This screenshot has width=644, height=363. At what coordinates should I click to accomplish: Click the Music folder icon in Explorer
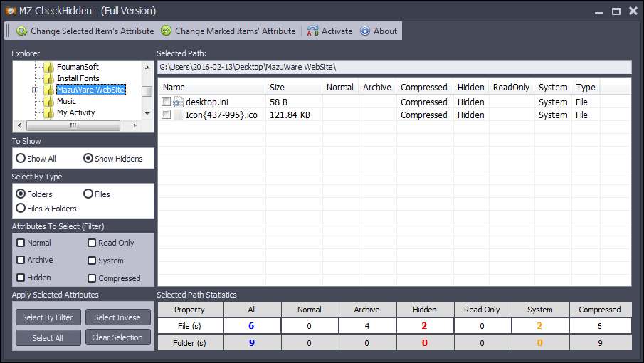coord(49,101)
